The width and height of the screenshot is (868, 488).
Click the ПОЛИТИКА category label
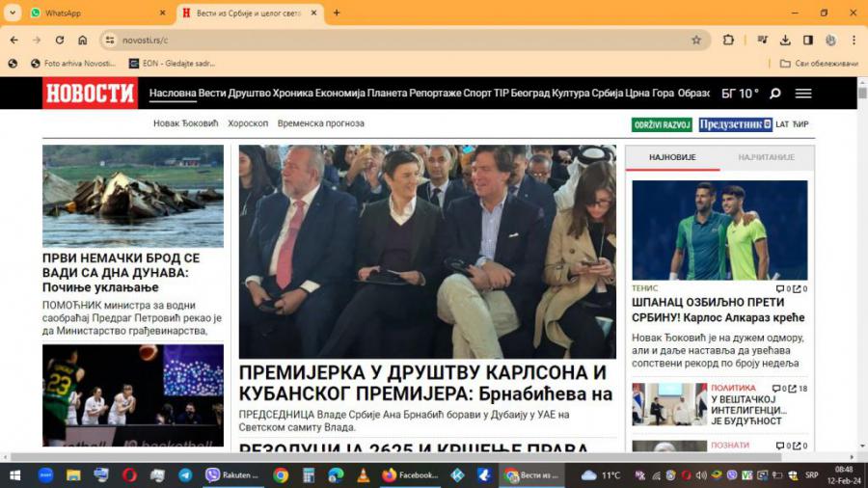tap(734, 388)
